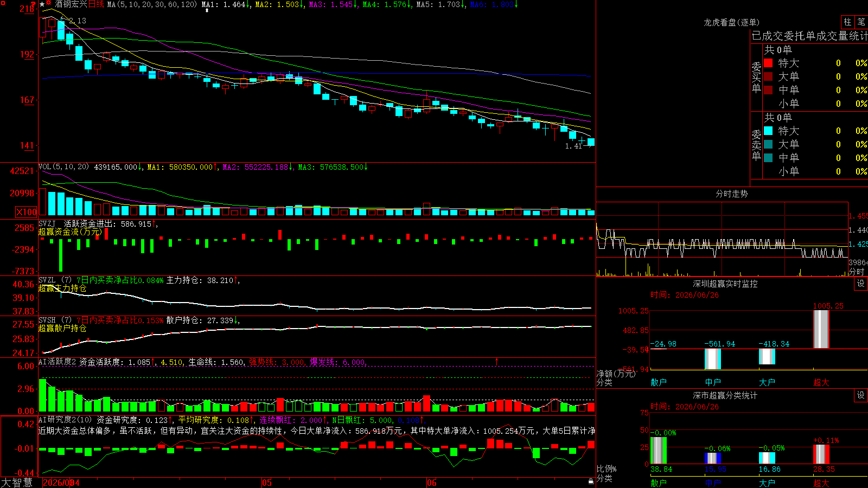
Task: Click the 深圳超赢实时监控 panel title
Action: click(x=725, y=284)
